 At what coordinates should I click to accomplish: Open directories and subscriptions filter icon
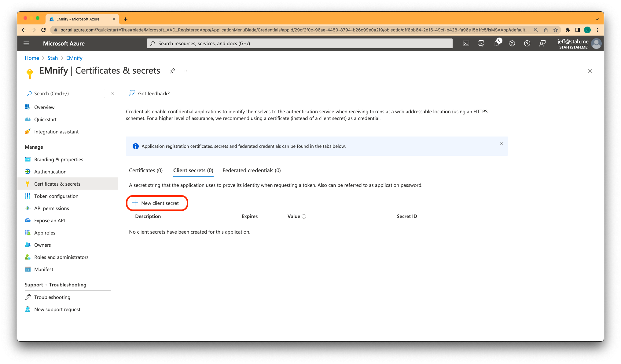pos(481,43)
